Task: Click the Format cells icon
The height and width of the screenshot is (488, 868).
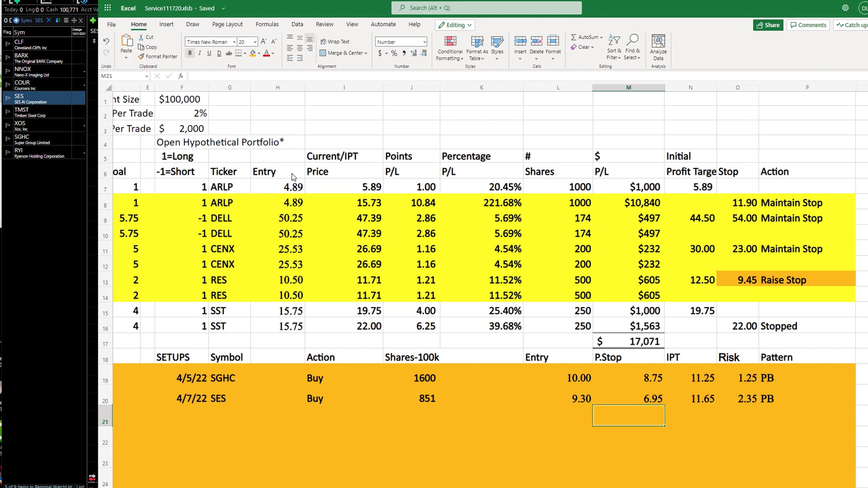Action: point(553,41)
